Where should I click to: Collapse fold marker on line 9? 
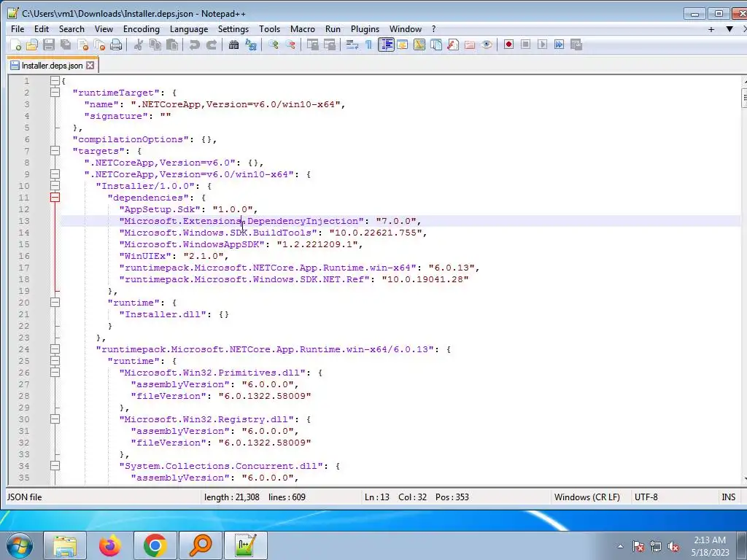55,174
